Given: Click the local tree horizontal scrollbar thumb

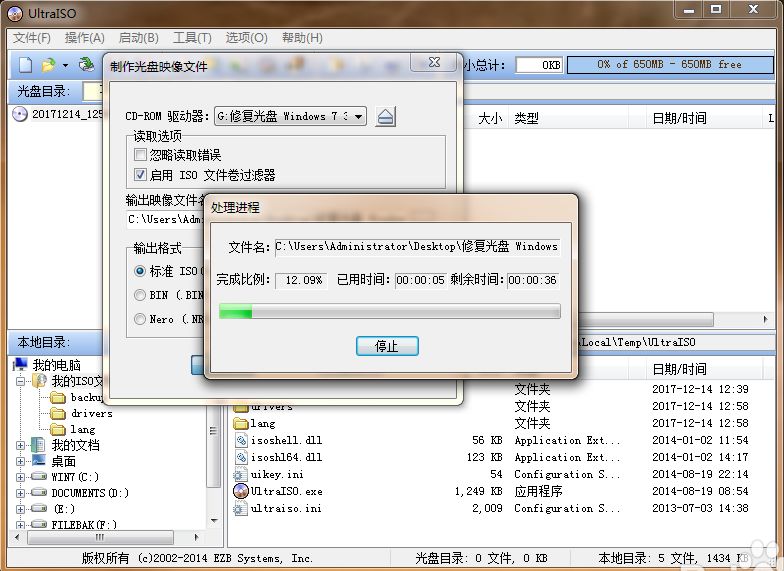Looking at the screenshot, I should tap(100, 538).
